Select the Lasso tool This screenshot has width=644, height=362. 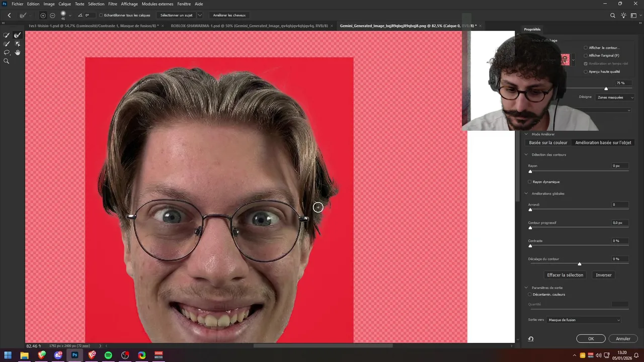tap(7, 52)
